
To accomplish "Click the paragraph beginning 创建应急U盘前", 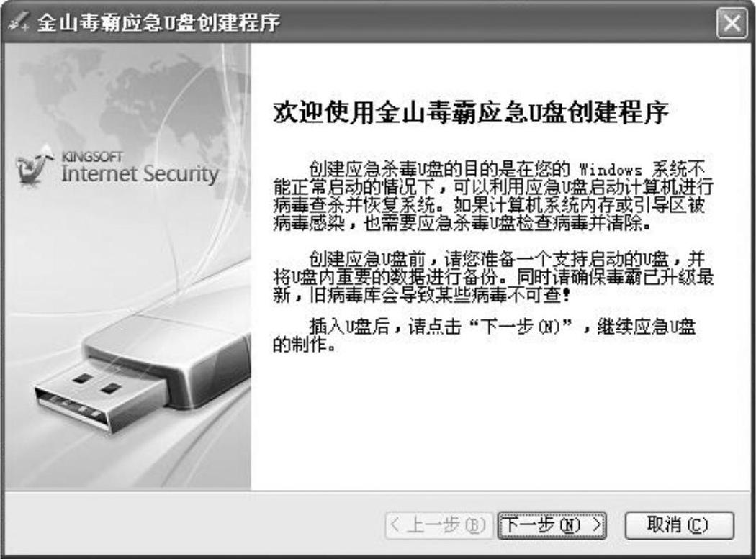I will (492, 277).
